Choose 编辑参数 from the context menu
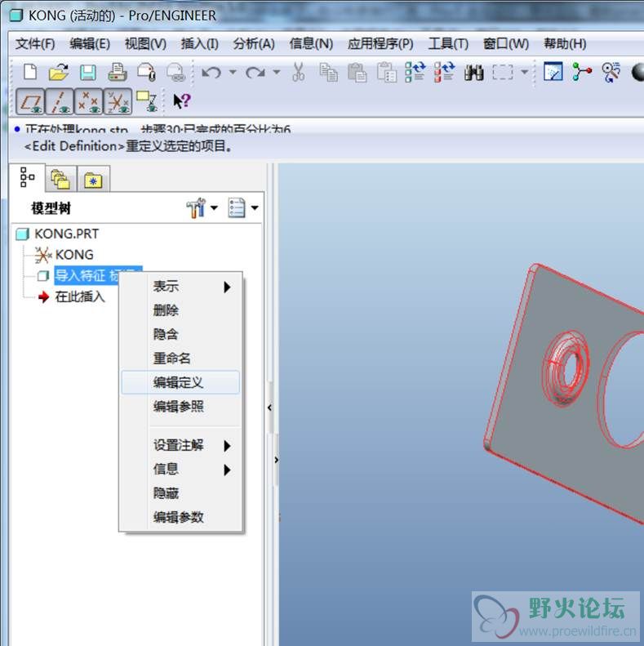The height and width of the screenshot is (646, 644). pos(180,517)
